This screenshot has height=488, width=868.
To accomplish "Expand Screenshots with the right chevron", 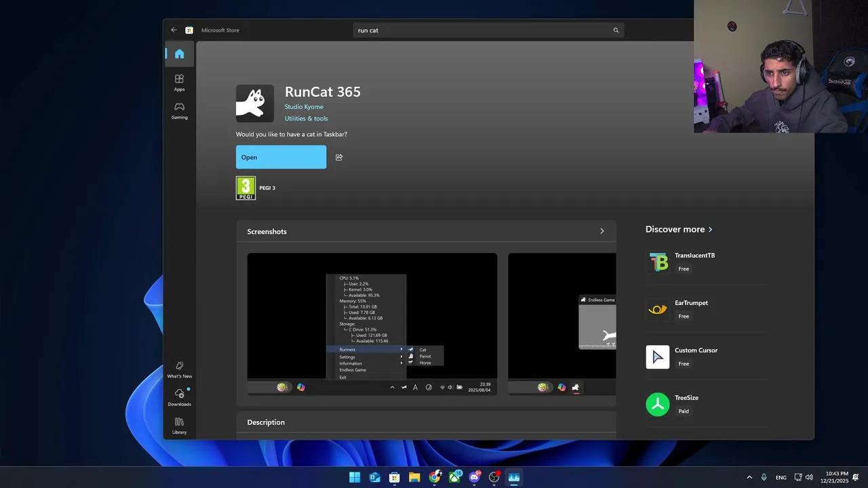I will click(601, 231).
